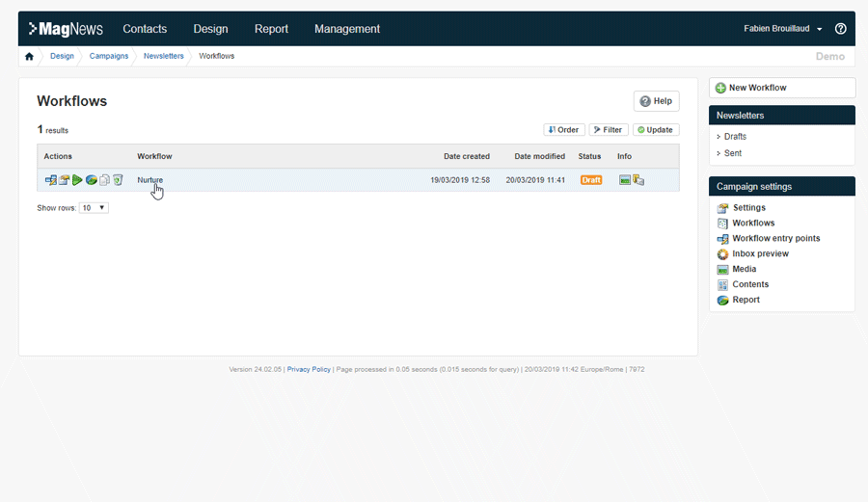Screen dimensions: 868x502
Task: Open the Show rows dropdown
Action: click(x=94, y=208)
